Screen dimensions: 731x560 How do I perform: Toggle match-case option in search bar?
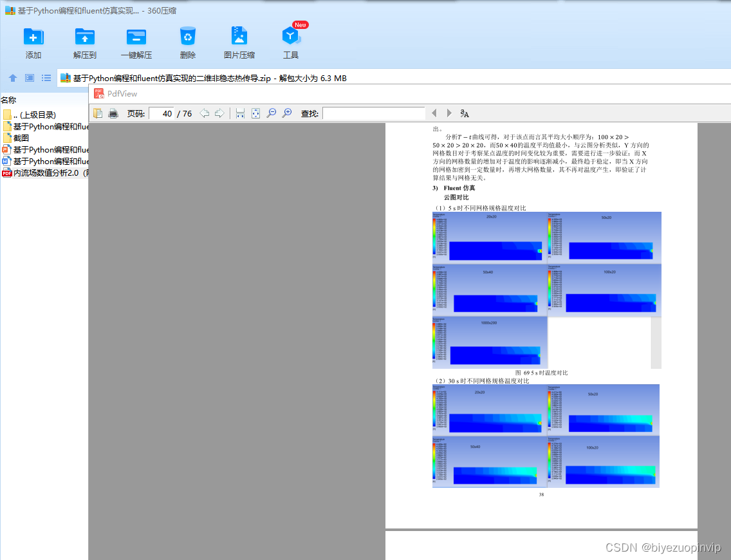[465, 113]
